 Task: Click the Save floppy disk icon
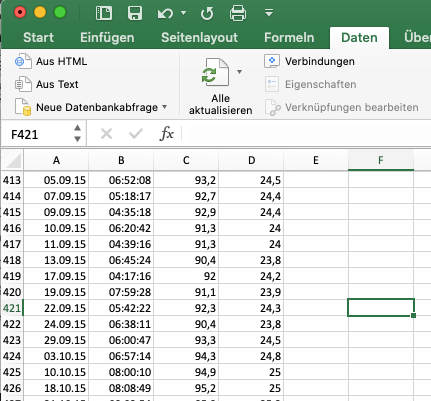pos(135,13)
